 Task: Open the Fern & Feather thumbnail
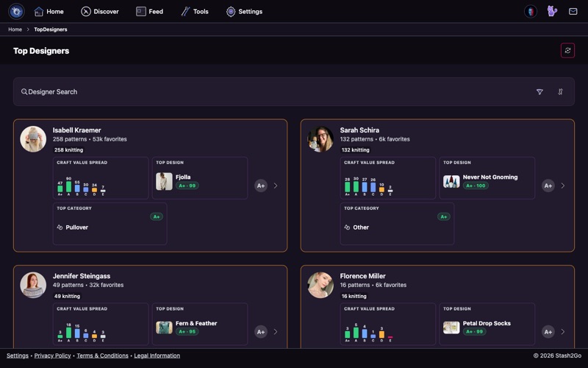tap(164, 328)
